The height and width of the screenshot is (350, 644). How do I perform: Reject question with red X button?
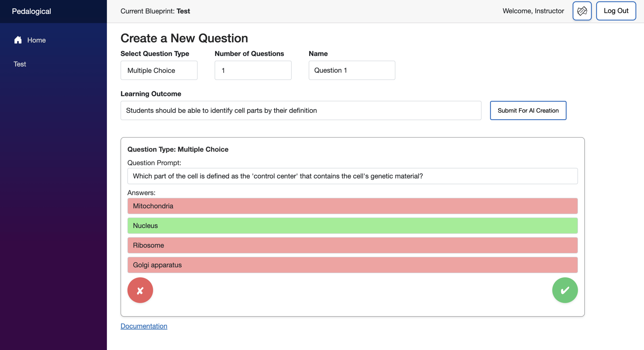pos(140,290)
